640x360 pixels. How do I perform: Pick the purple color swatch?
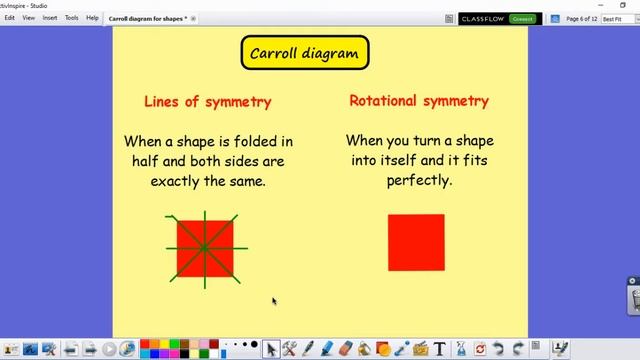tap(164, 354)
